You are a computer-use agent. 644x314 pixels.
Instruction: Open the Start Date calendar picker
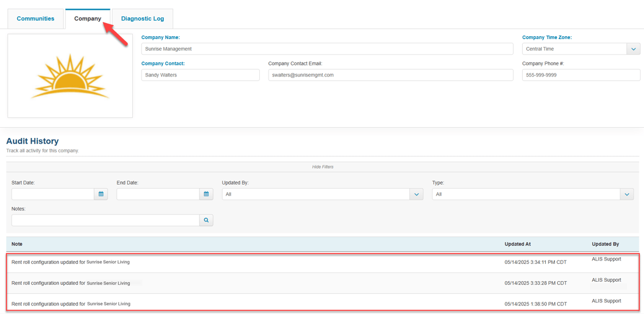pos(101,194)
